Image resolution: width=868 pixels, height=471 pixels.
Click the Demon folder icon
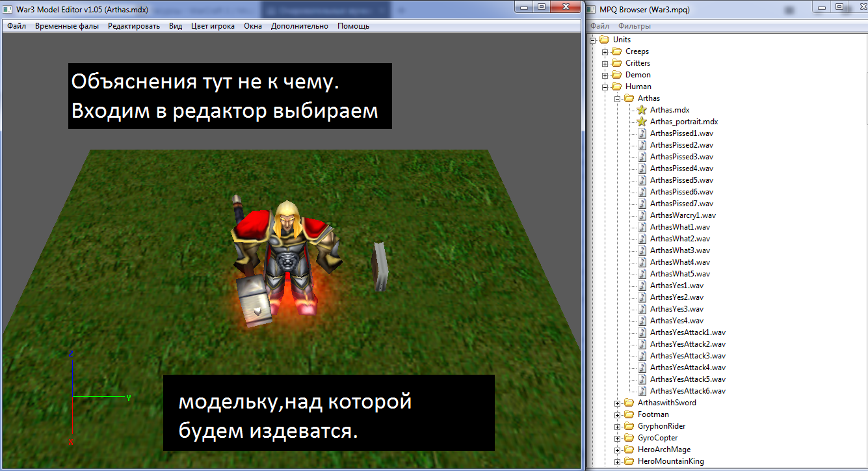click(617, 75)
